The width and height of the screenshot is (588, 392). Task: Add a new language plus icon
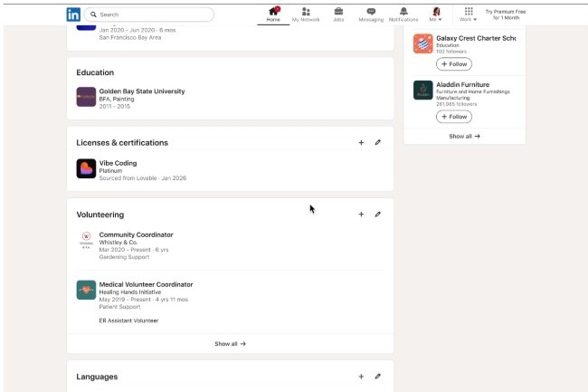coord(361,376)
